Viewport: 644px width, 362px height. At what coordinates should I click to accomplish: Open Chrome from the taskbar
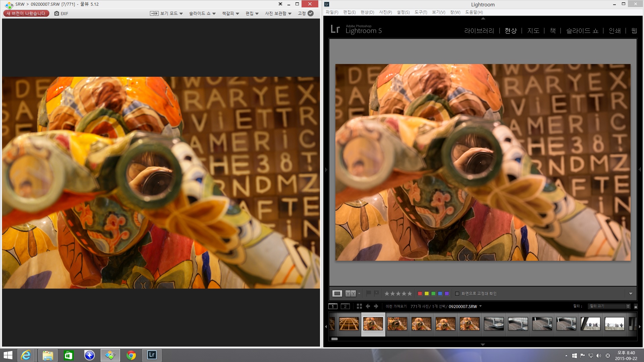tap(131, 355)
